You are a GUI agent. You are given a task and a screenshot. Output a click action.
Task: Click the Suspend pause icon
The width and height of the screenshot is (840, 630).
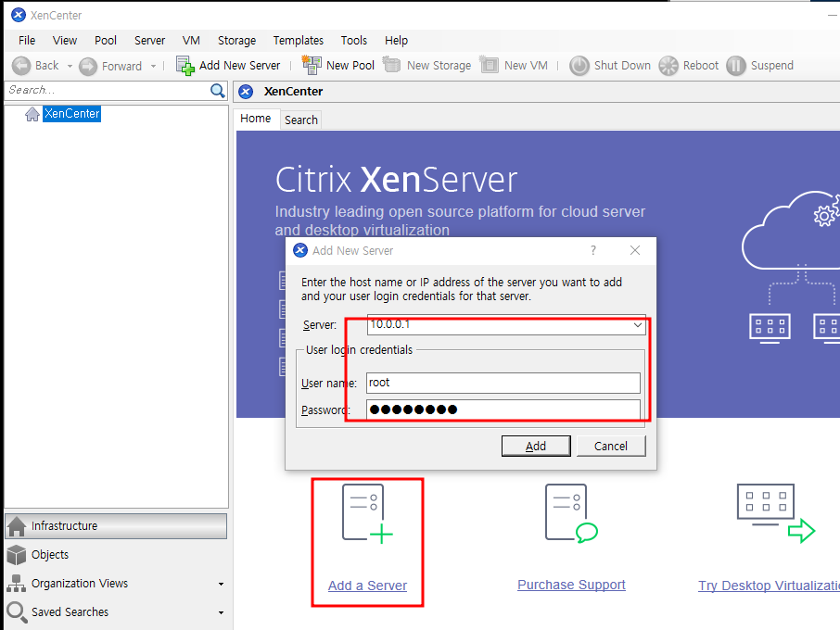736,66
